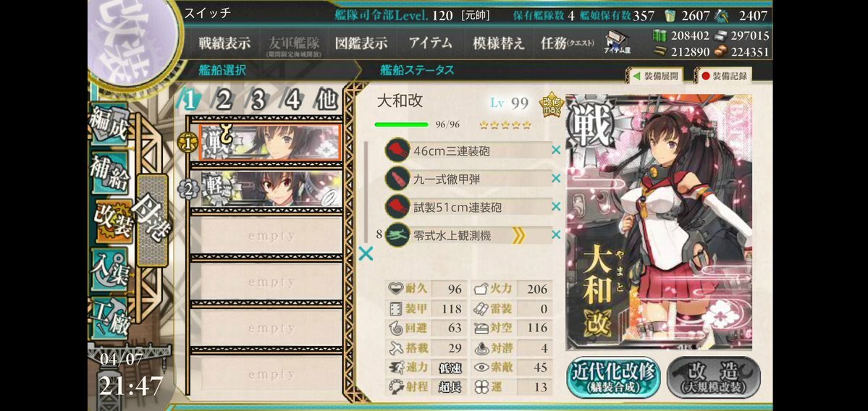Image resolution: width=868 pixels, height=411 pixels.
Task: Open the 入渠 repair dock icon
Action: (109, 270)
